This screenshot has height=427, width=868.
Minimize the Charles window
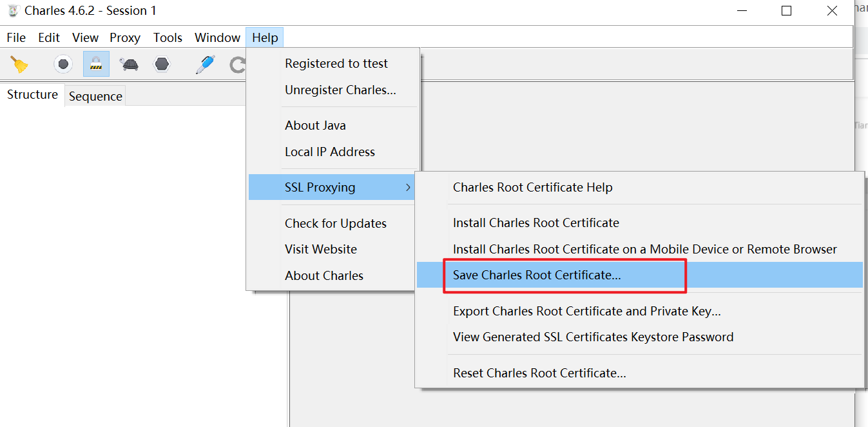pyautogui.click(x=742, y=10)
